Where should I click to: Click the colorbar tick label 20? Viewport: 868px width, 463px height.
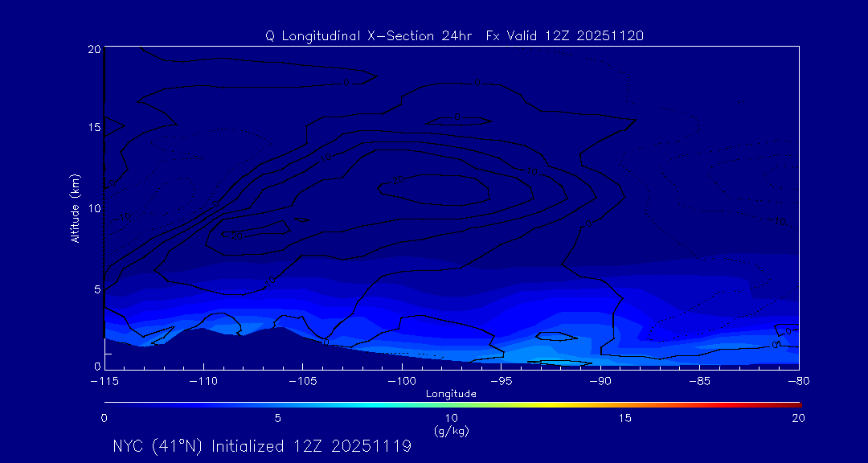pos(798,419)
